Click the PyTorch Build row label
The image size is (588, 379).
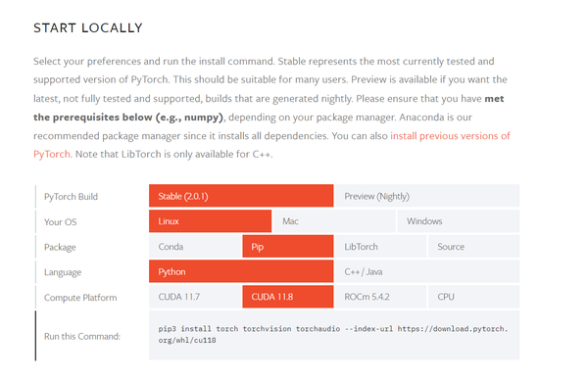(71, 197)
